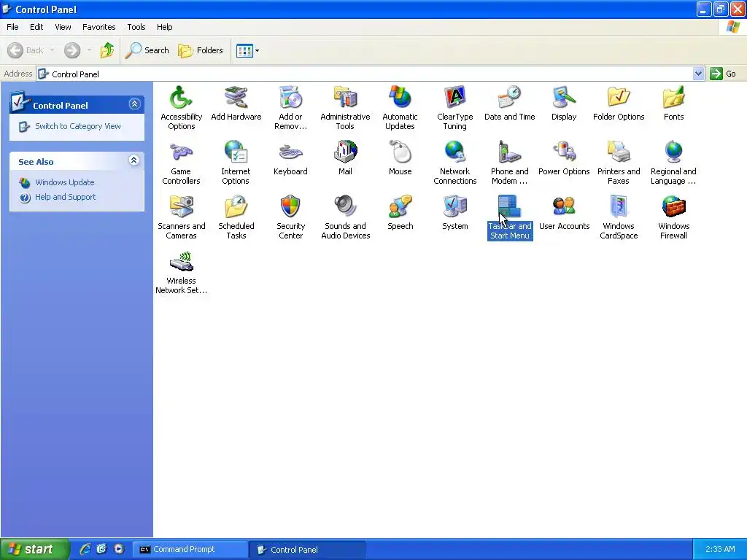Click the Back toolbar button
Viewport: 747px width, 560px height.
(26, 50)
